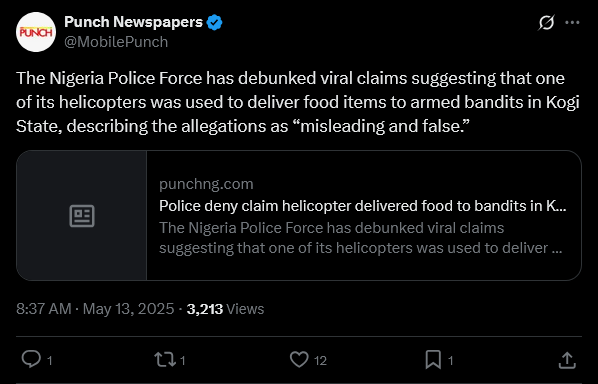This screenshot has width=598, height=384.
Task: Open the link card article placeholder icon
Action: point(82,216)
